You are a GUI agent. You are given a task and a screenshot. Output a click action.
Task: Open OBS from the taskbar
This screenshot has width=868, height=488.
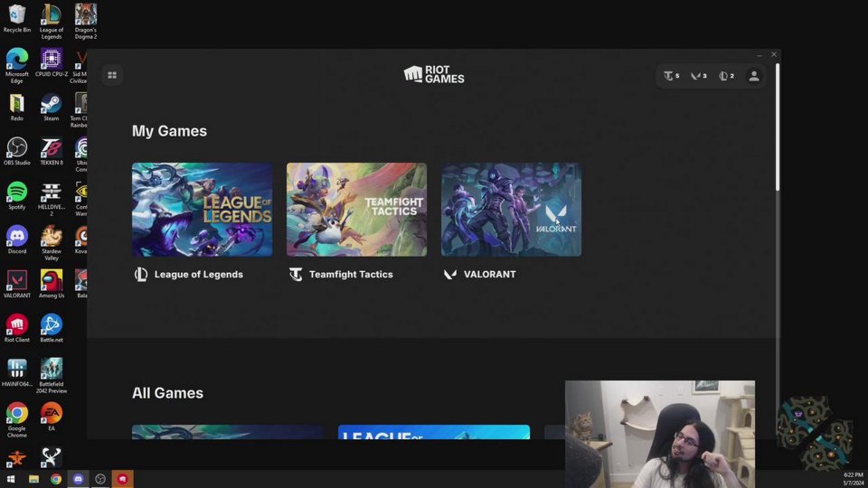100,479
